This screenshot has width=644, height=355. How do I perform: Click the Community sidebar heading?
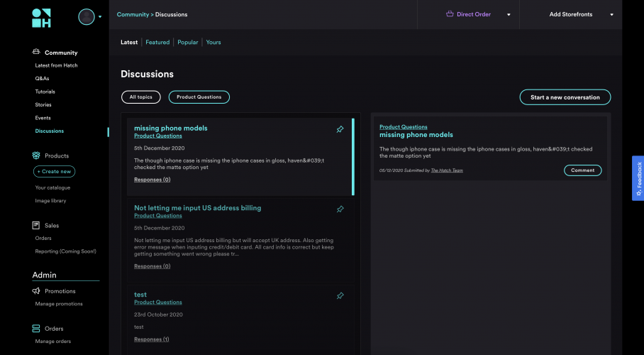click(61, 53)
